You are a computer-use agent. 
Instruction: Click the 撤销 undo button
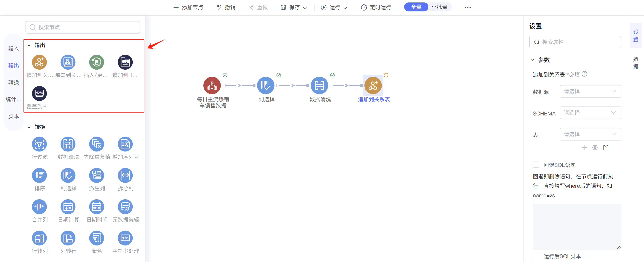[226, 8]
